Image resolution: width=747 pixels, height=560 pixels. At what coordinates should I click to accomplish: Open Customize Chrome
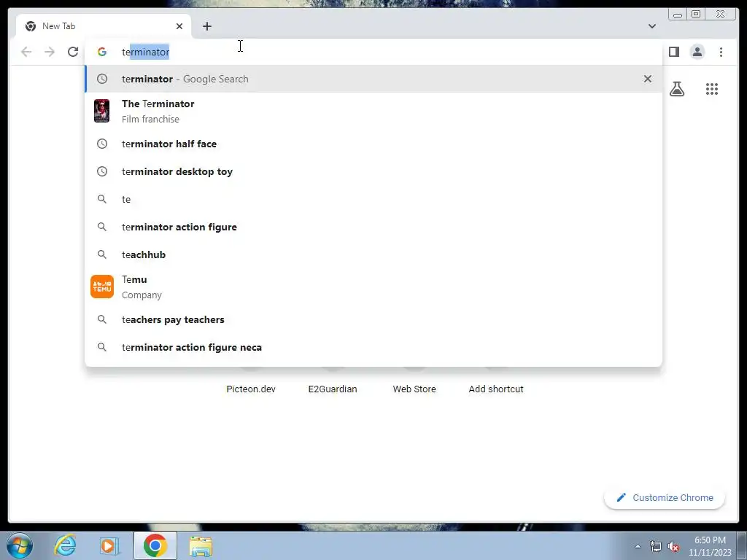(x=665, y=497)
